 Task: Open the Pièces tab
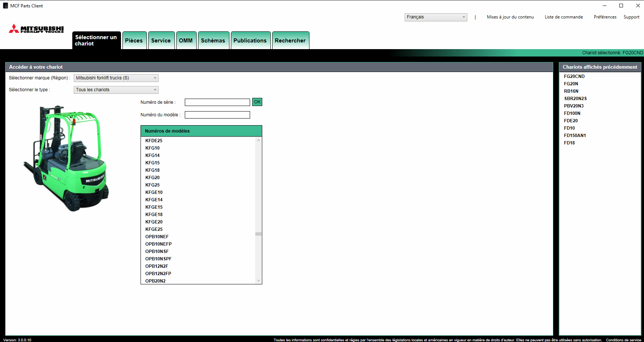tap(134, 41)
